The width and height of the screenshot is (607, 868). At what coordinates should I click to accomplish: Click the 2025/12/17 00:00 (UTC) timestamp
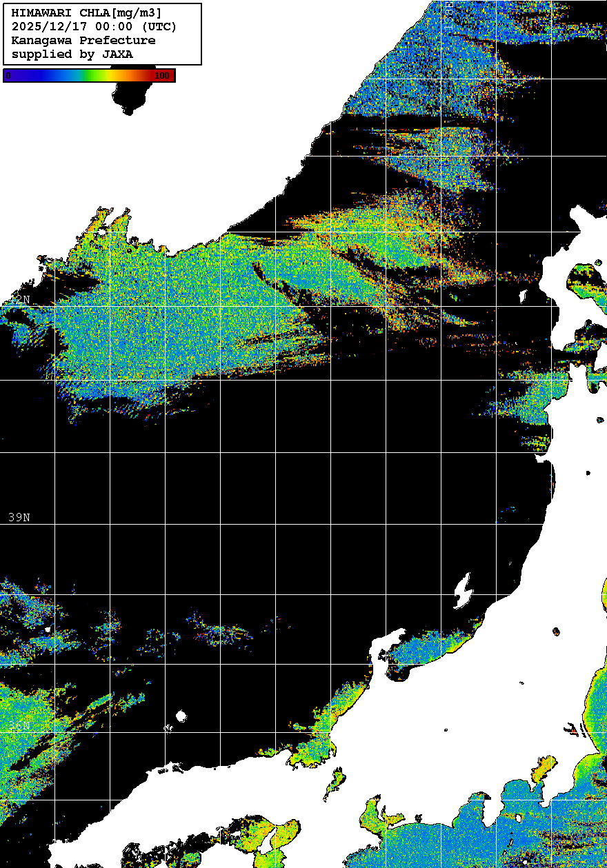[x=94, y=27]
